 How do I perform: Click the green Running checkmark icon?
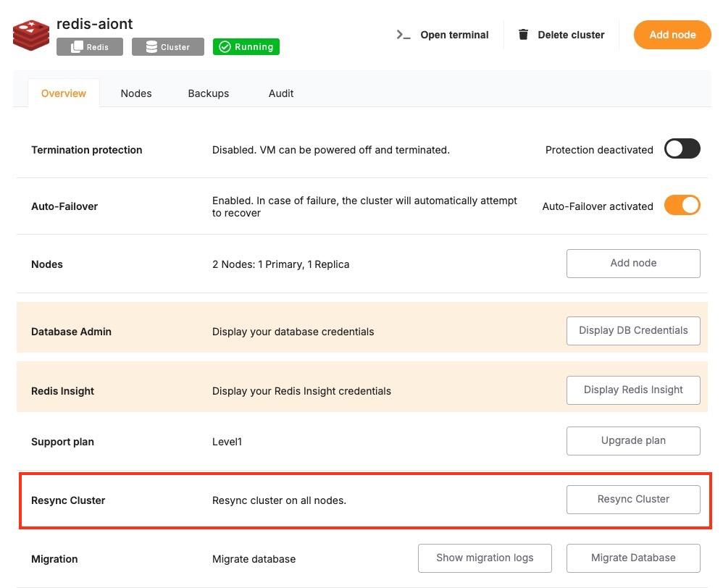[225, 47]
